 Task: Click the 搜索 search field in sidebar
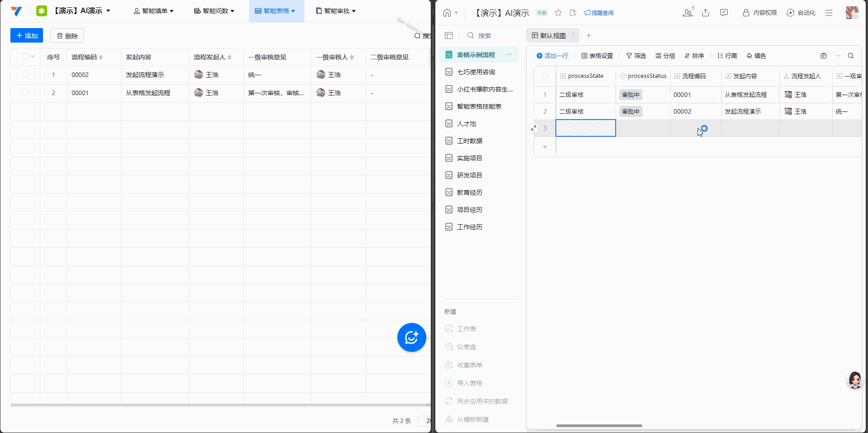click(485, 35)
